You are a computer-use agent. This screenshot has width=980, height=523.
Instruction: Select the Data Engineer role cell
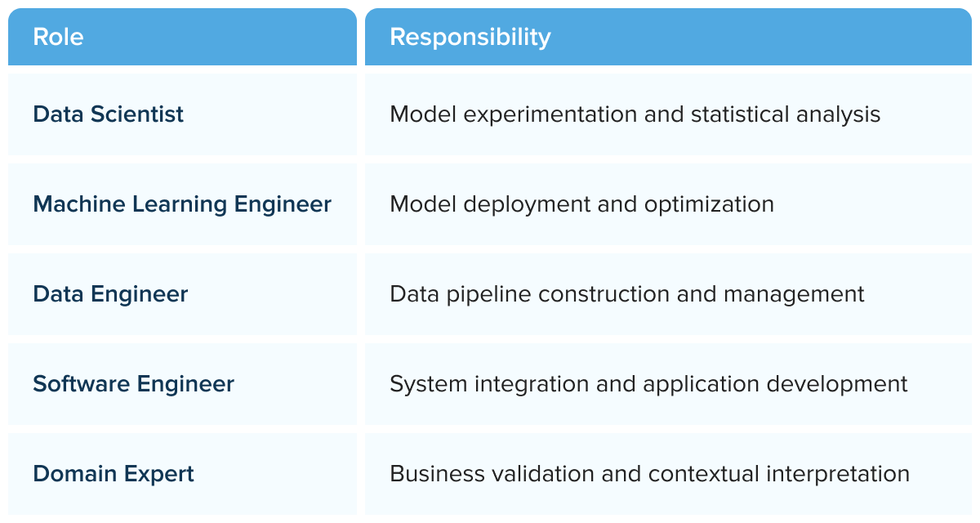(182, 293)
